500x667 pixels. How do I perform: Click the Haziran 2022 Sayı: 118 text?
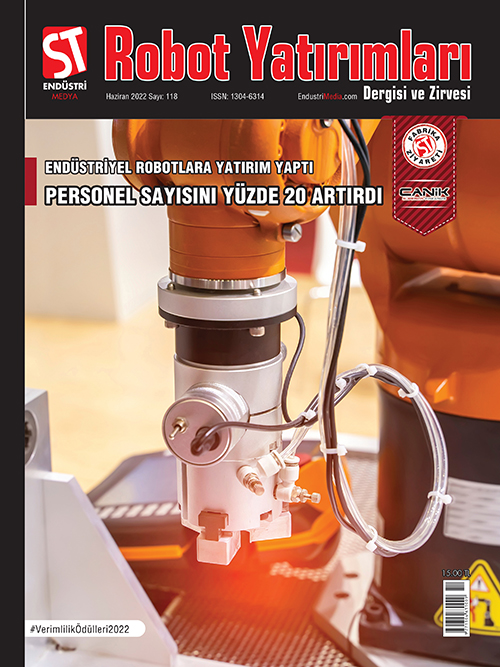tap(142, 97)
